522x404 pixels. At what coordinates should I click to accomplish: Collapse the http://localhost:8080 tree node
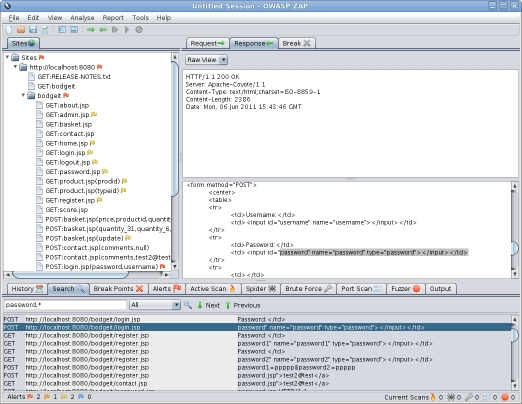coord(15,67)
